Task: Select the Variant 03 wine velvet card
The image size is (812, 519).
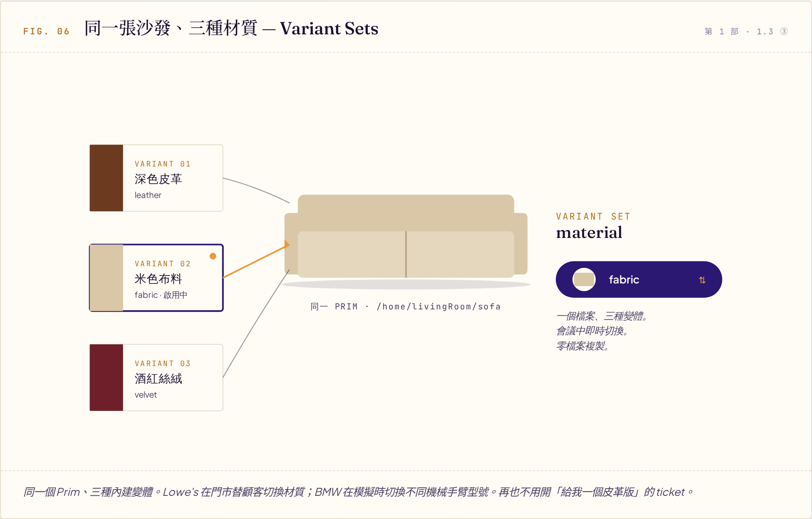Action: click(156, 378)
